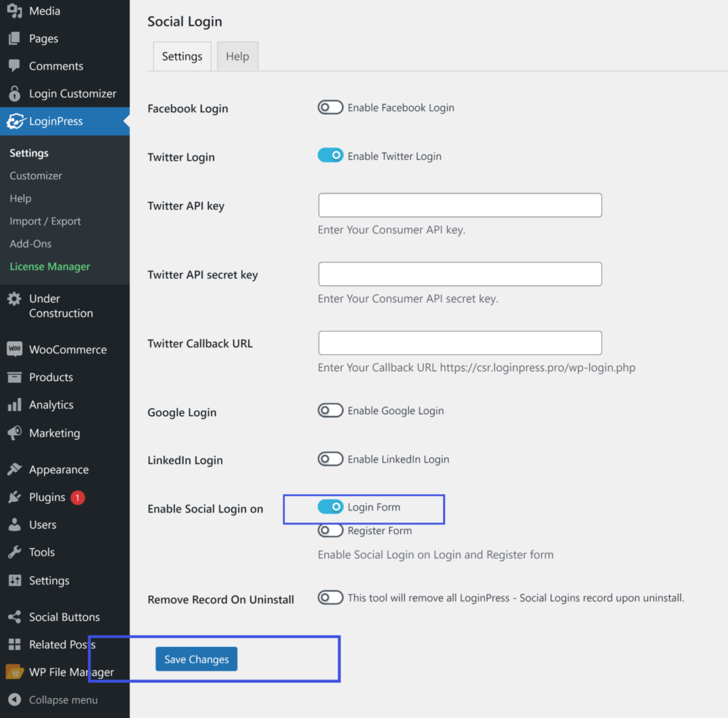Switch to the Help tab

(237, 56)
